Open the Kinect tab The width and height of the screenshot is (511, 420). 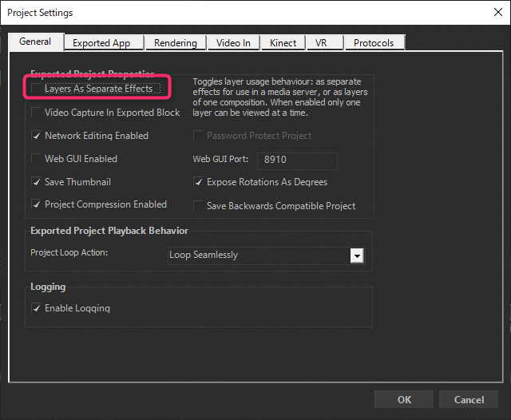click(283, 43)
